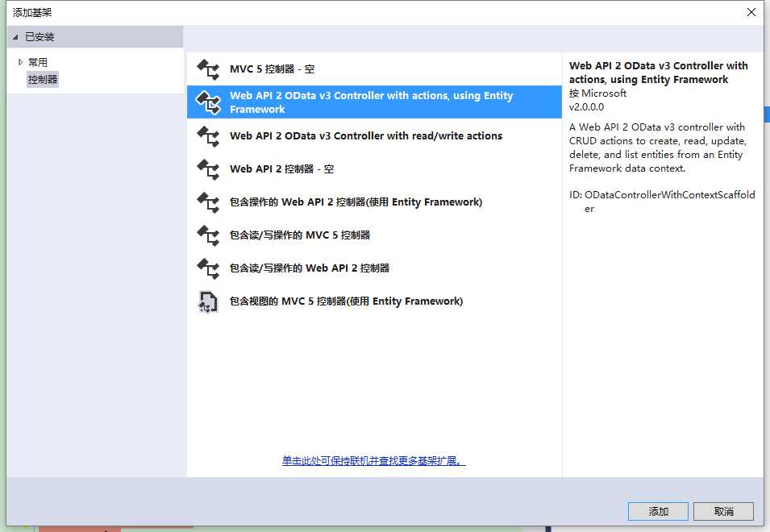
Task: Close the 添加基架 dialog
Action: coord(751,12)
